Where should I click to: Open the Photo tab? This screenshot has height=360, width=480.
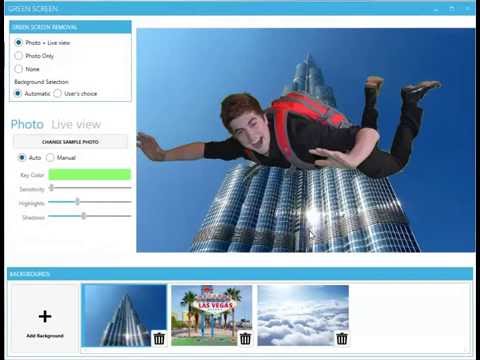click(x=27, y=124)
